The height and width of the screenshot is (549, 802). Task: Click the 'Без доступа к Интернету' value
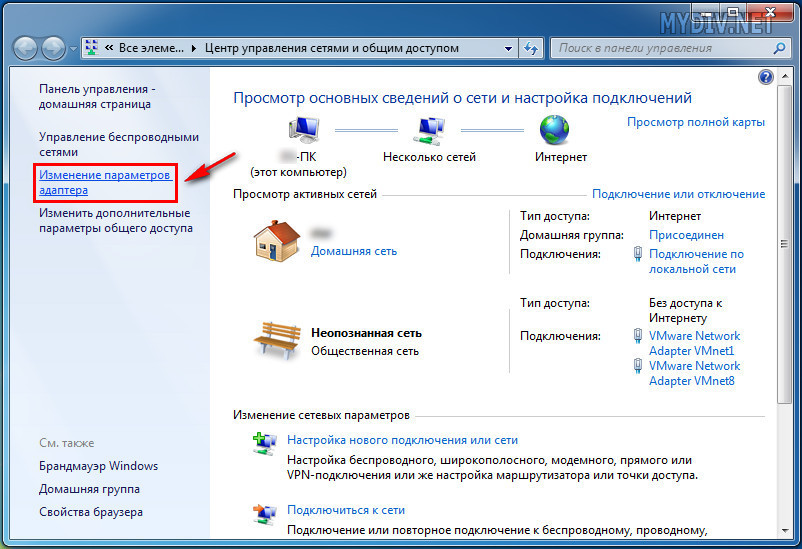point(685,311)
